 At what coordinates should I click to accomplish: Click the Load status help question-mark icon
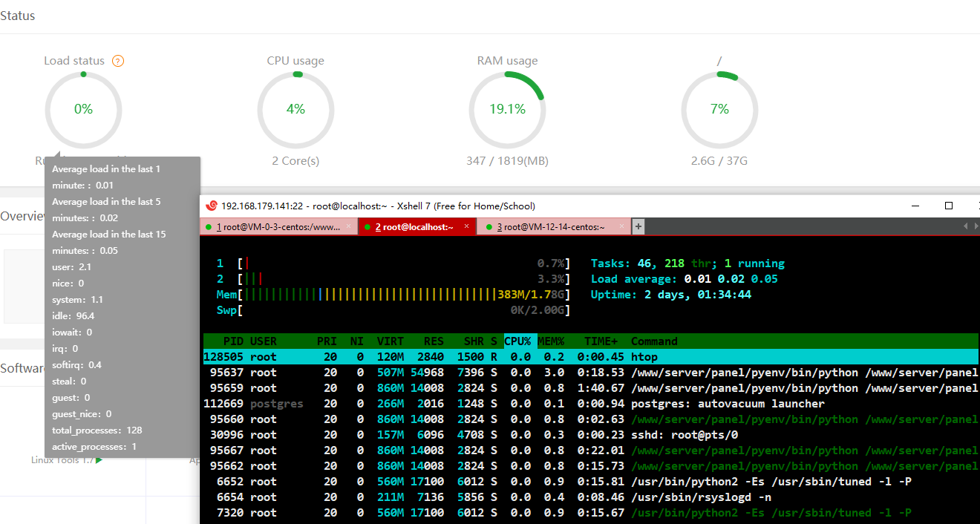click(118, 61)
